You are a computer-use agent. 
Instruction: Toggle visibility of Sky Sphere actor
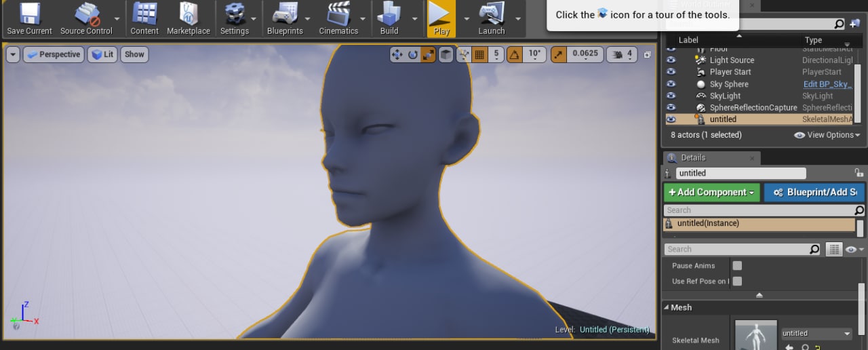[671, 84]
